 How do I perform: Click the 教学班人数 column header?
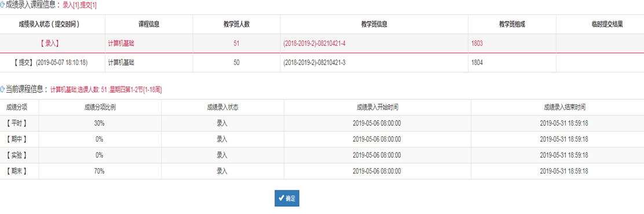pos(236,24)
